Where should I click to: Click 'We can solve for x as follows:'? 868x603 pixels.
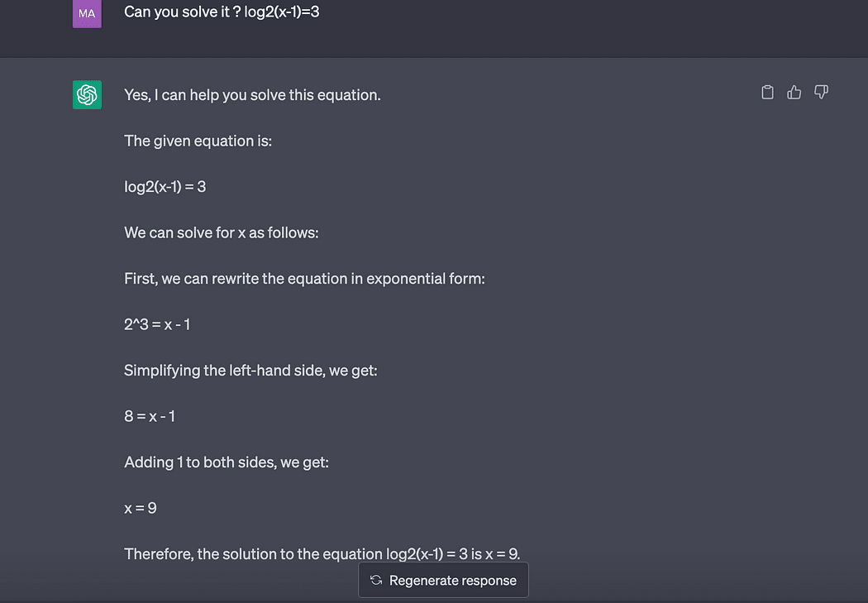(x=222, y=232)
